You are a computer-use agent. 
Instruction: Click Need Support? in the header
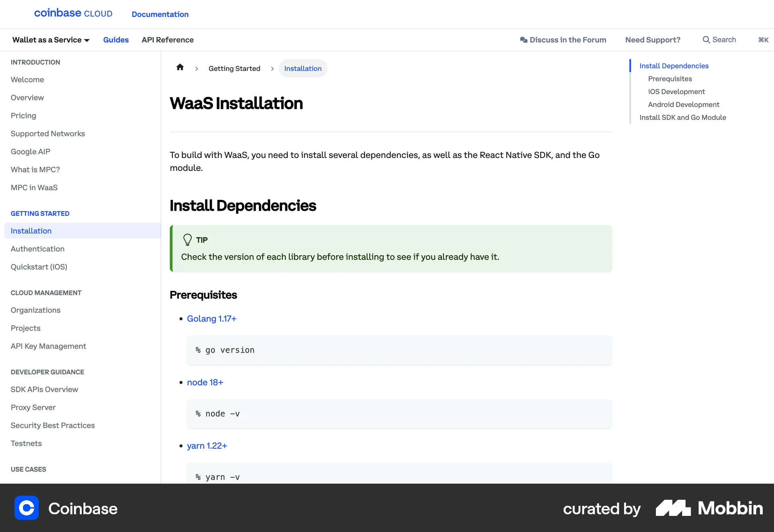tap(653, 39)
